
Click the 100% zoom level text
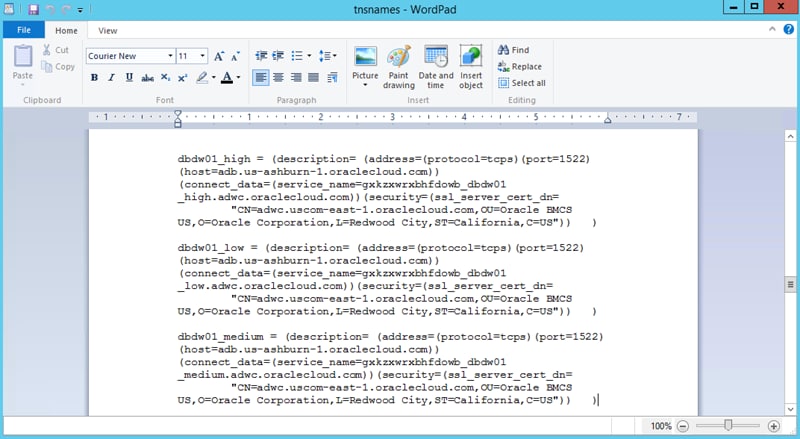point(661,426)
